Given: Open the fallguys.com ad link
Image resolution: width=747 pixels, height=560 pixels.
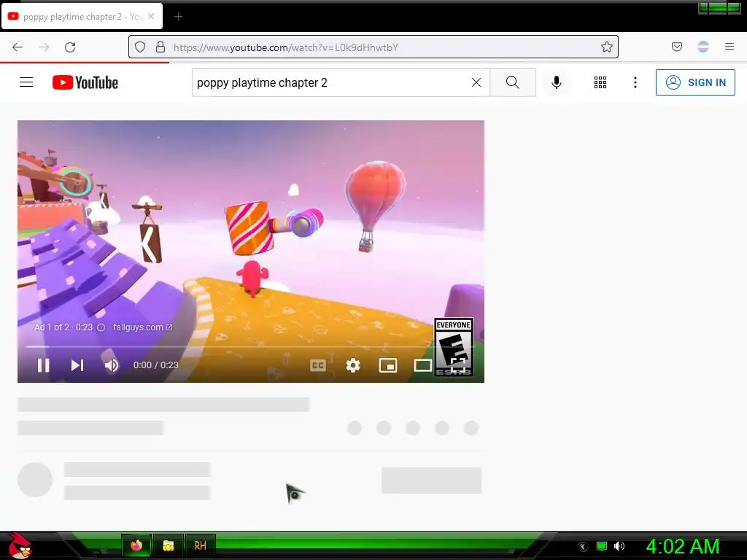Looking at the screenshot, I should point(142,327).
